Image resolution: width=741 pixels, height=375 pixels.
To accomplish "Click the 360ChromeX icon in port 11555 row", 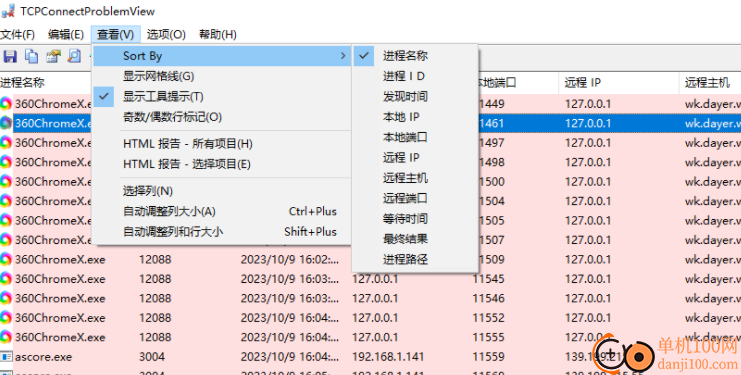I will pyautogui.click(x=6, y=337).
